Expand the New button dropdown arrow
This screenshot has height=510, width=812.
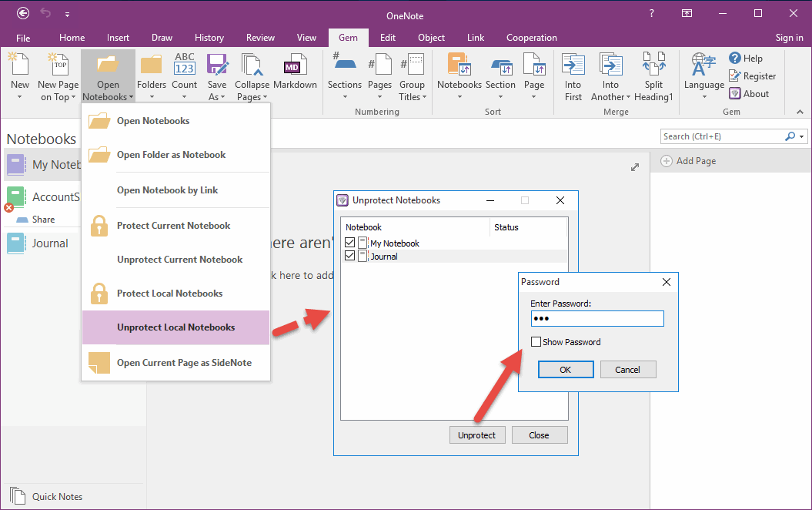tap(20, 97)
